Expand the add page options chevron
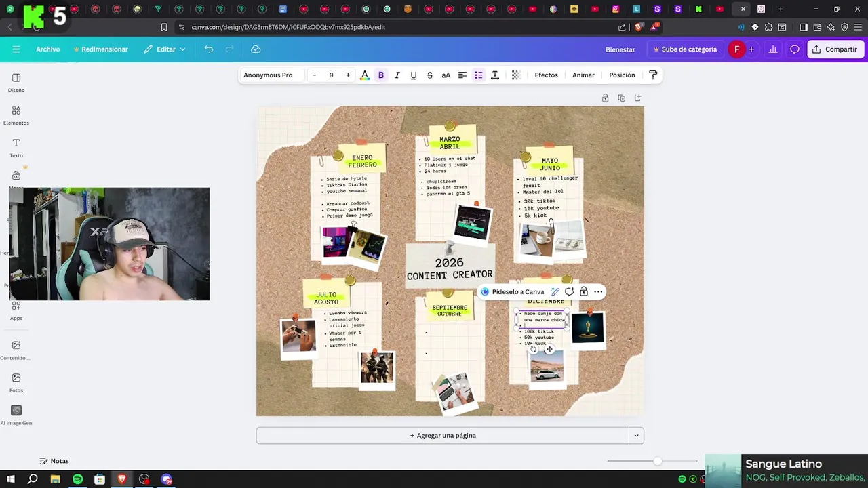This screenshot has height=488, width=868. click(636, 436)
